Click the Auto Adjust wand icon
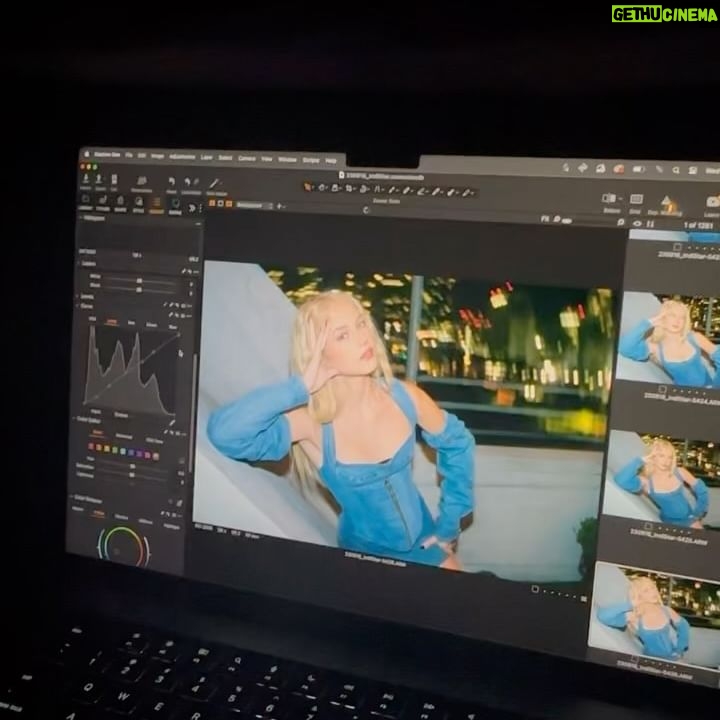The width and height of the screenshot is (720, 720). point(214,183)
